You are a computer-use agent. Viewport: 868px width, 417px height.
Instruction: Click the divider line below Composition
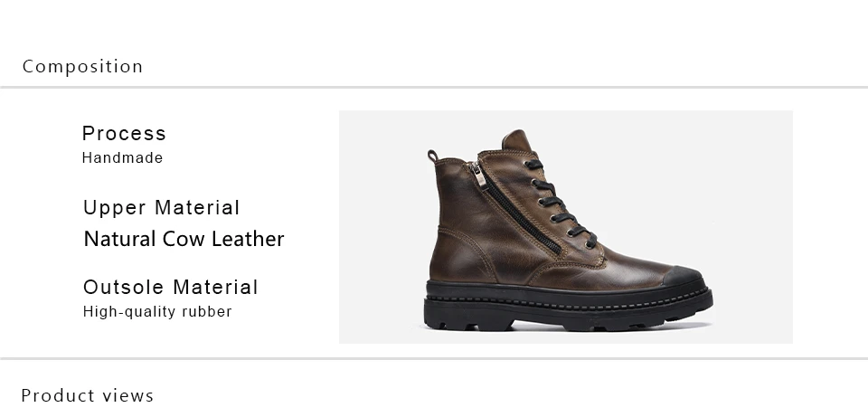tap(434, 87)
